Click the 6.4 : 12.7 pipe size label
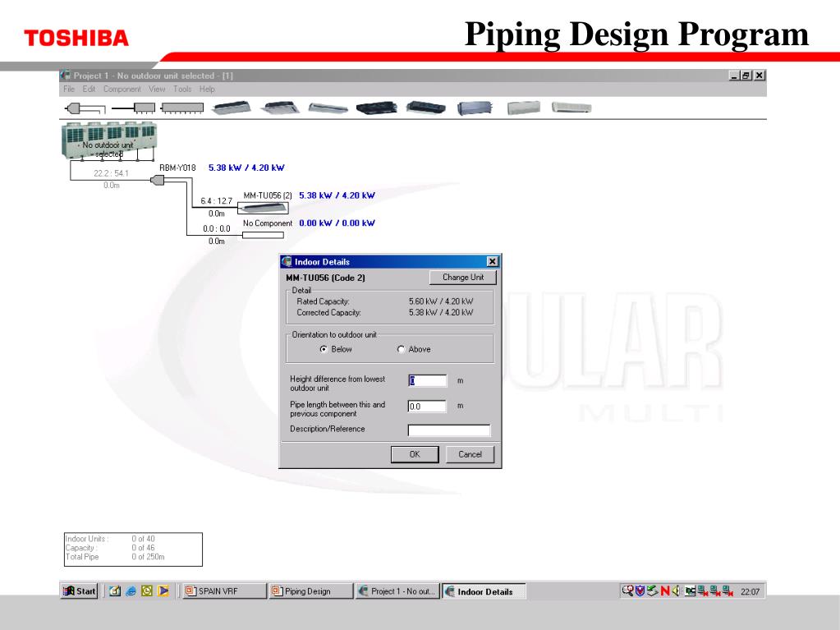The image size is (840, 630). [217, 201]
